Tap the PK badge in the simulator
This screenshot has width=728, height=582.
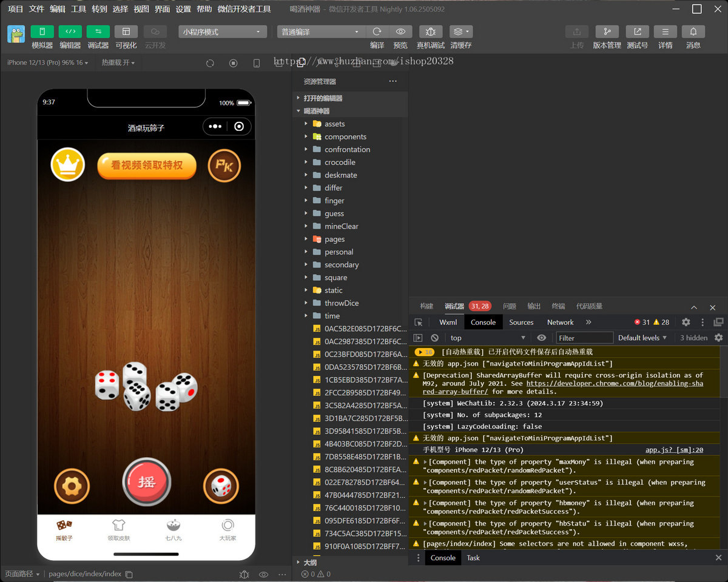tap(224, 166)
